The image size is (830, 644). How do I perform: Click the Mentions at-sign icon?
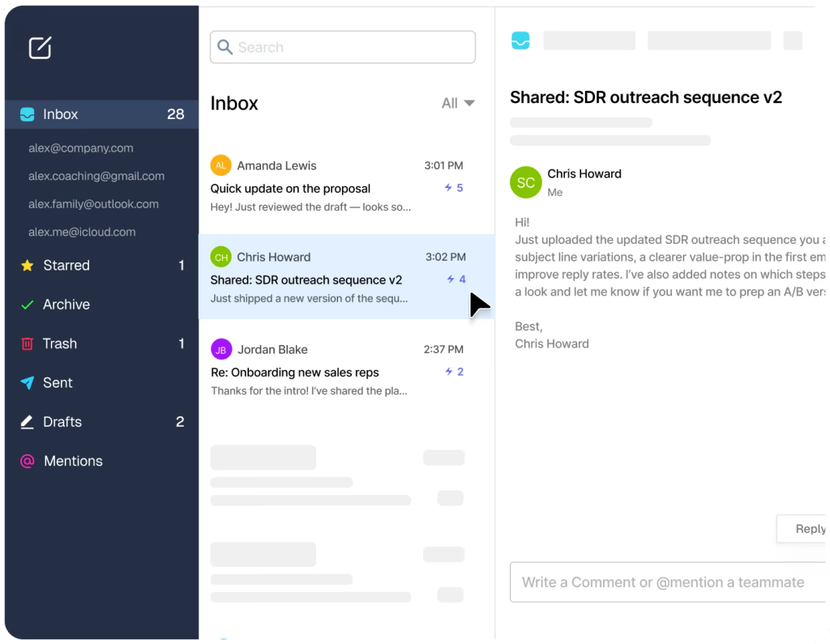pos(27,461)
